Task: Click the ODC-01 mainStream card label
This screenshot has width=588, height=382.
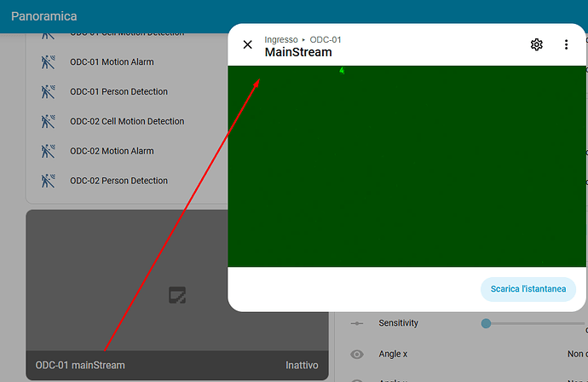Action: [x=80, y=365]
